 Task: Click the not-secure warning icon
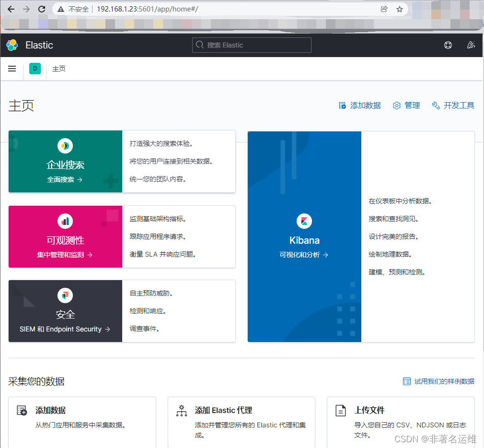pyautogui.click(x=61, y=9)
